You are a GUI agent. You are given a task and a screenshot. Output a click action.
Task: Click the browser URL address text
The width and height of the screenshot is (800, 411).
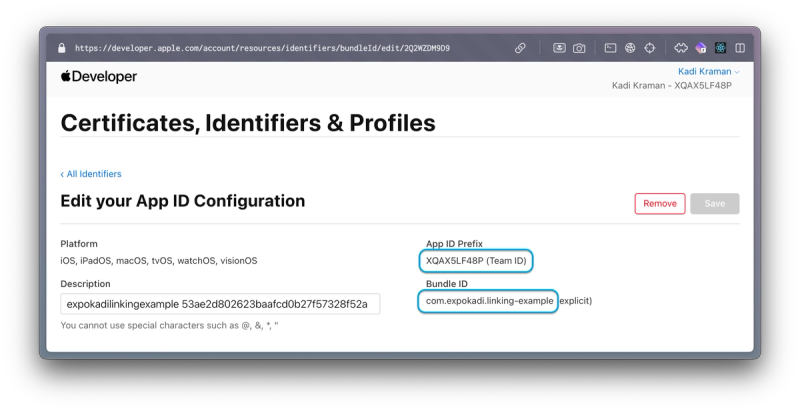pyautogui.click(x=262, y=48)
